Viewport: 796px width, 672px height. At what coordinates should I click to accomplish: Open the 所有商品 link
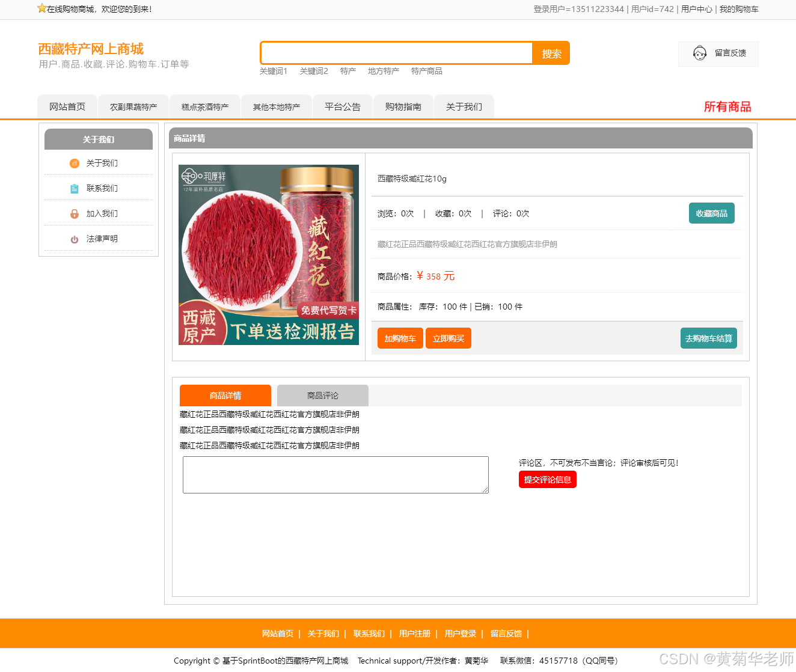(x=727, y=107)
